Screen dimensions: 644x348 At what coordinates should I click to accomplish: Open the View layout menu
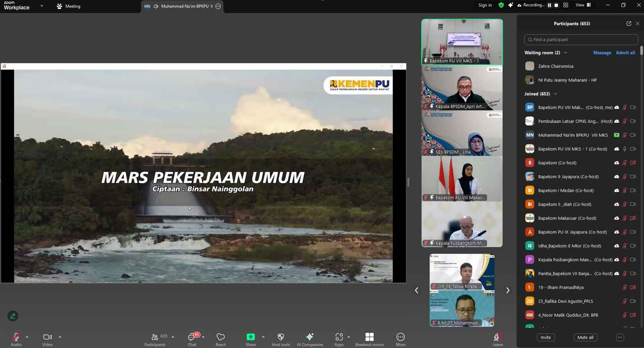(583, 5)
